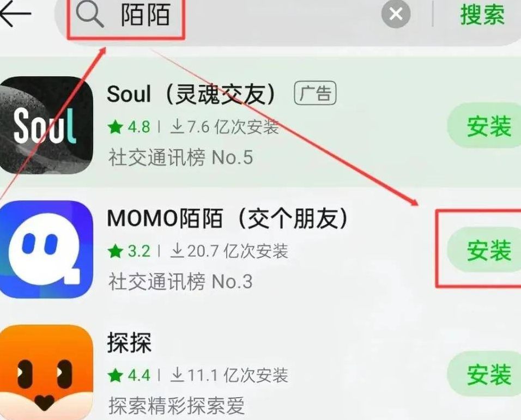Click 探探's 4.4 star rating
Viewport: 521px width, 420px height.
[129, 375]
